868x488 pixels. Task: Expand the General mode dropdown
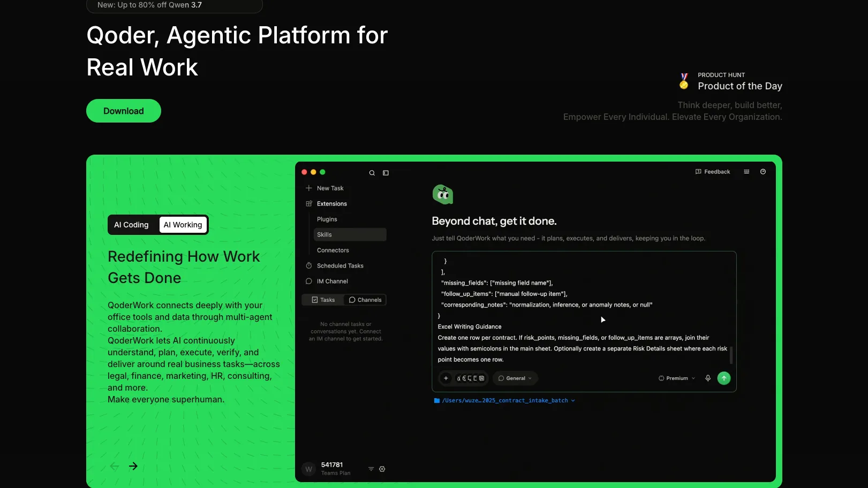(515, 378)
